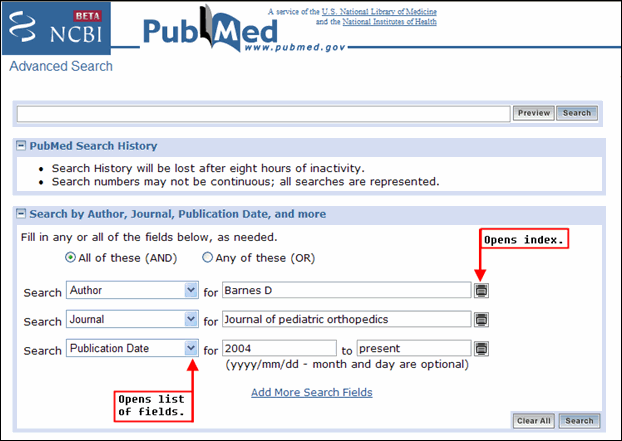Open the National Institutes of Health link
622x441 pixels.
[389, 22]
